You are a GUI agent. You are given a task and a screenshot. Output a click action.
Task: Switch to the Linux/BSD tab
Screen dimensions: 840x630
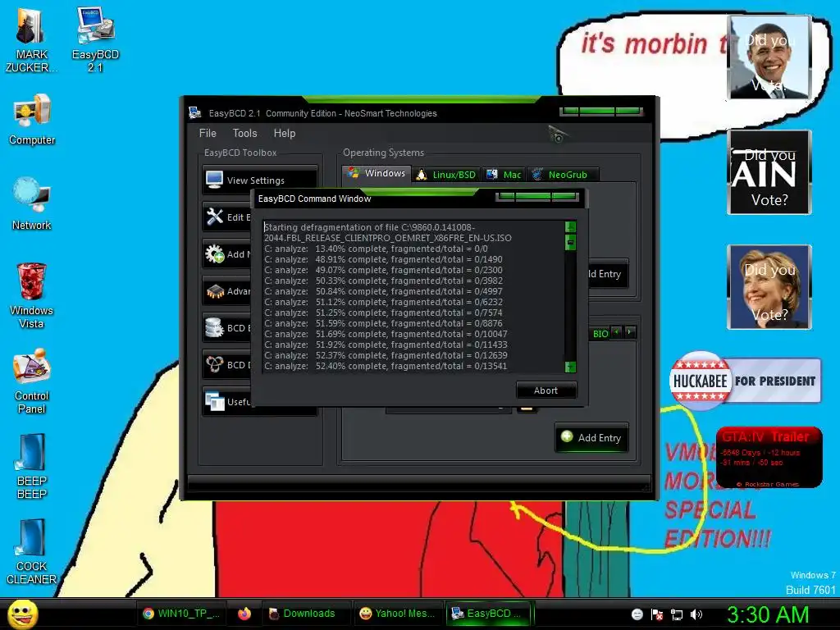coord(447,175)
